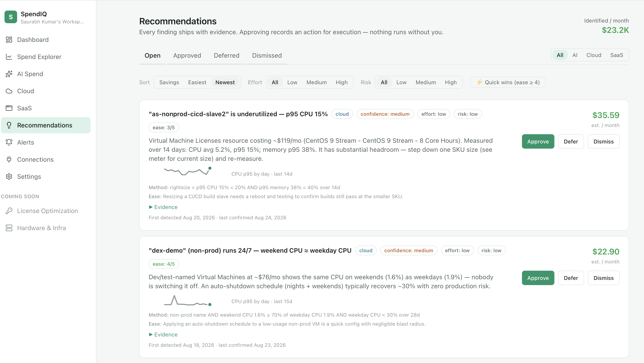The width and height of the screenshot is (644, 363).
Task: Switch to the Dismissed tab
Action: coord(267,55)
